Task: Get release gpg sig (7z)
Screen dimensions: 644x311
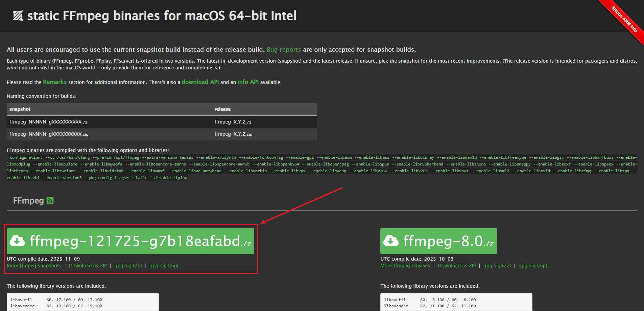Action: click(x=497, y=266)
